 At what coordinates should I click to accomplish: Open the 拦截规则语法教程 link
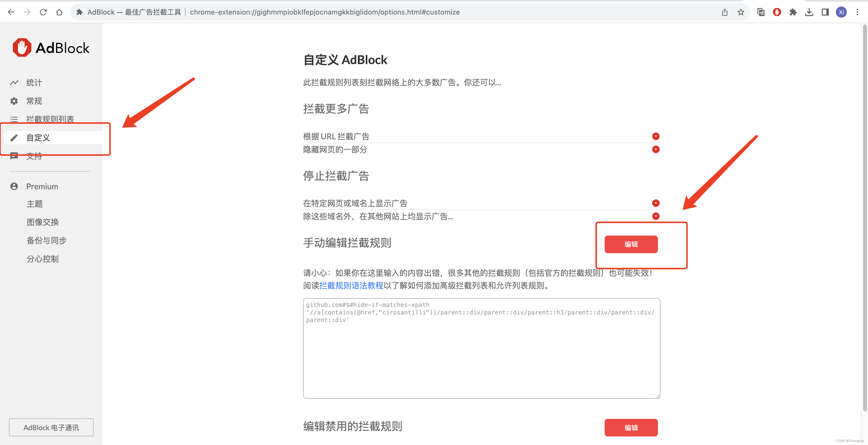click(x=351, y=286)
